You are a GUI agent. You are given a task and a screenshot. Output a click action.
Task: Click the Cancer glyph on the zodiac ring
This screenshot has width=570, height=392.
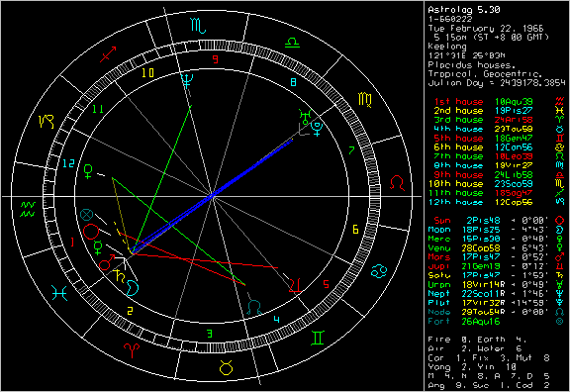tap(379, 271)
